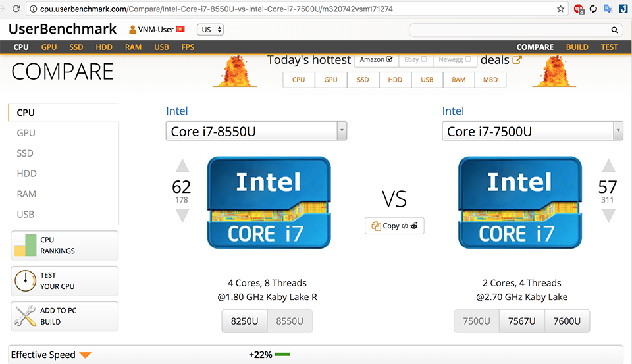Open the deals external link icon
The image size is (632, 364).
click(x=517, y=60)
